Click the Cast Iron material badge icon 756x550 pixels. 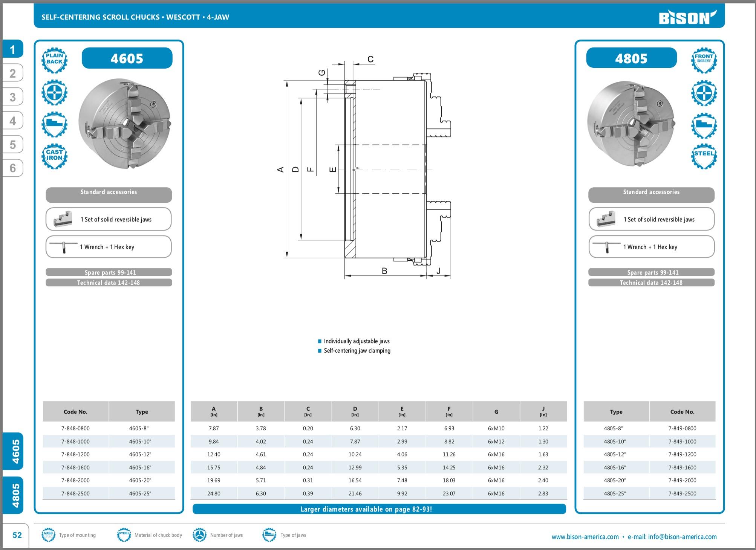click(x=54, y=156)
